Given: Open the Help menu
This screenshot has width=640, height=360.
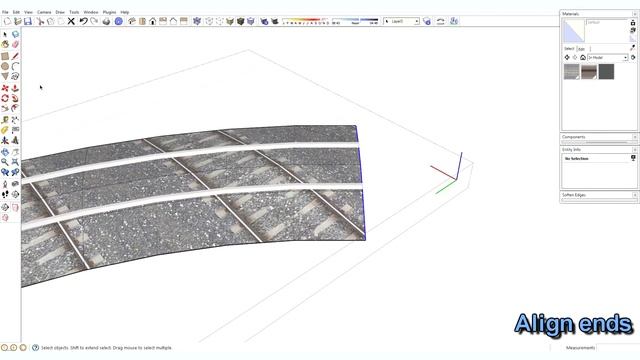Looking at the screenshot, I should coord(125,12).
